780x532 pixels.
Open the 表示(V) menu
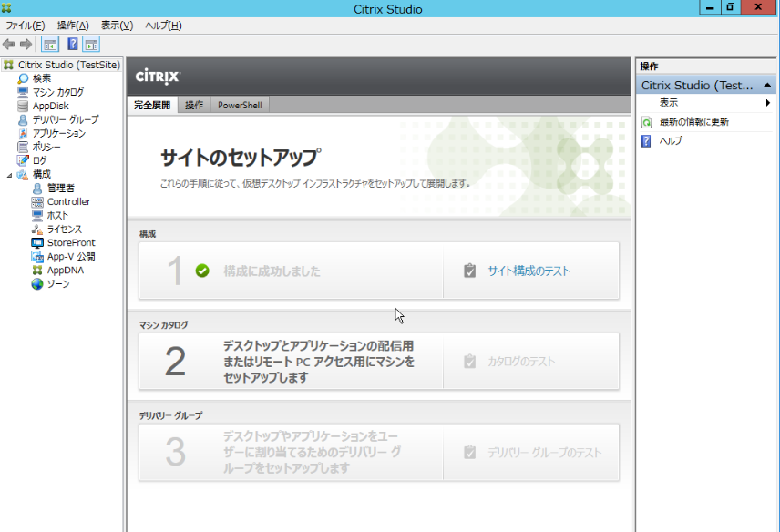point(118,26)
